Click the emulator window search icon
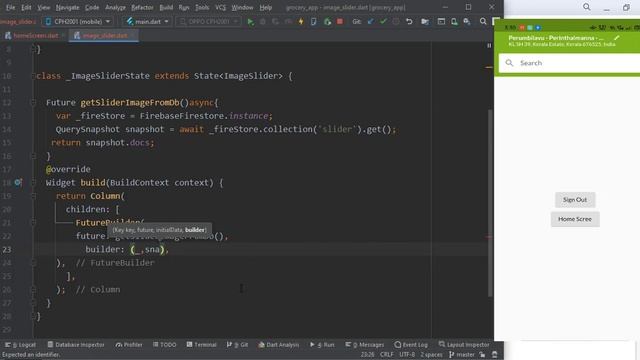This screenshot has height=360, width=640. (587, 7)
